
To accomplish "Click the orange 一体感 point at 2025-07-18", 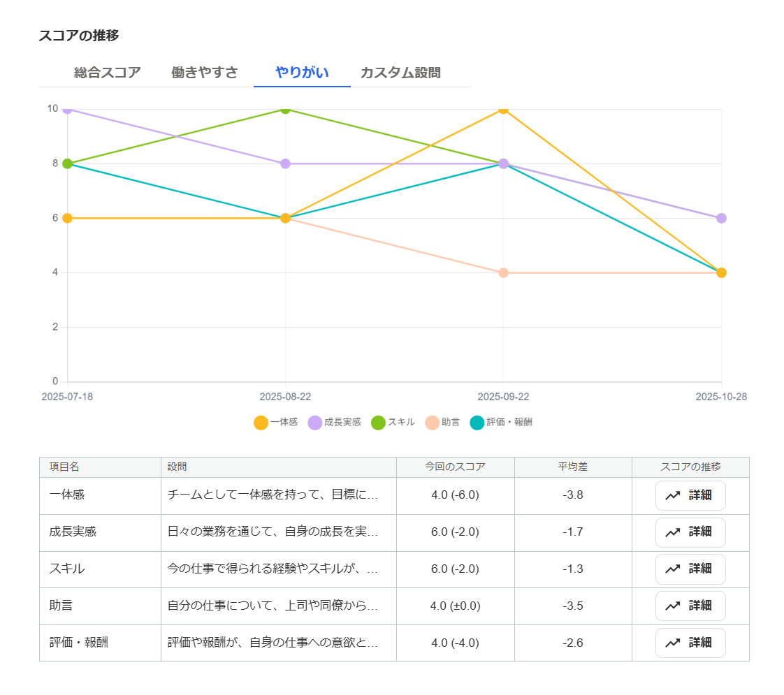I will click(68, 219).
